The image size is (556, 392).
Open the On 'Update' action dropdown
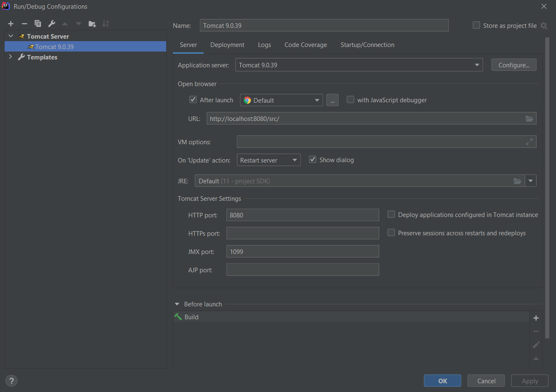coord(268,160)
